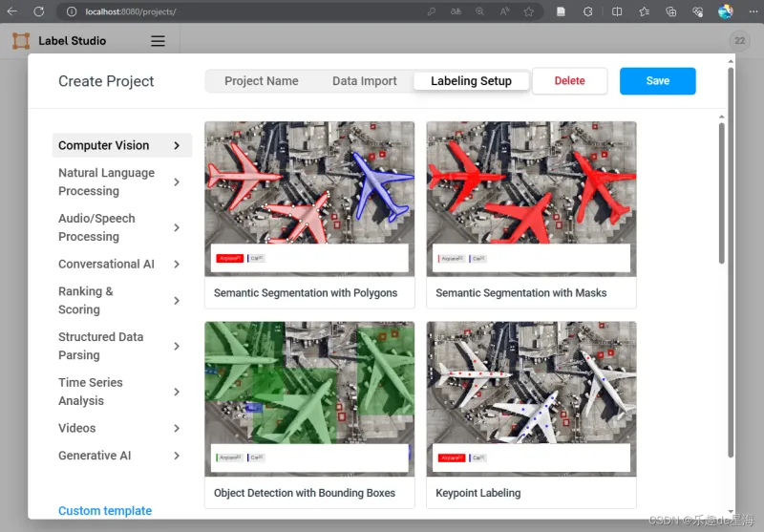Viewport: 764px width, 532px height.
Task: Open browser extensions puzzle icon
Action: coord(588,11)
